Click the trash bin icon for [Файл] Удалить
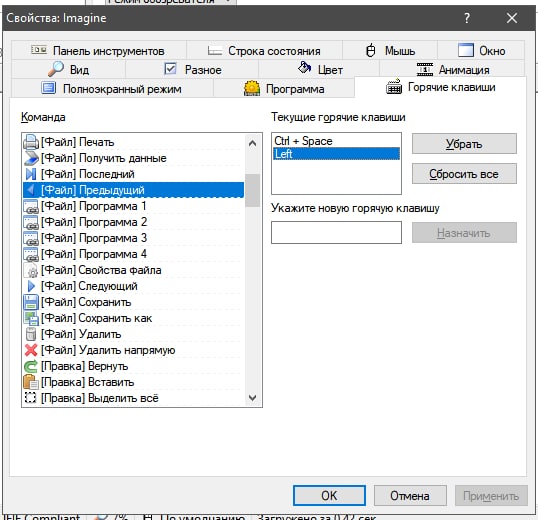The height and width of the screenshot is (520, 538). pyautogui.click(x=31, y=334)
